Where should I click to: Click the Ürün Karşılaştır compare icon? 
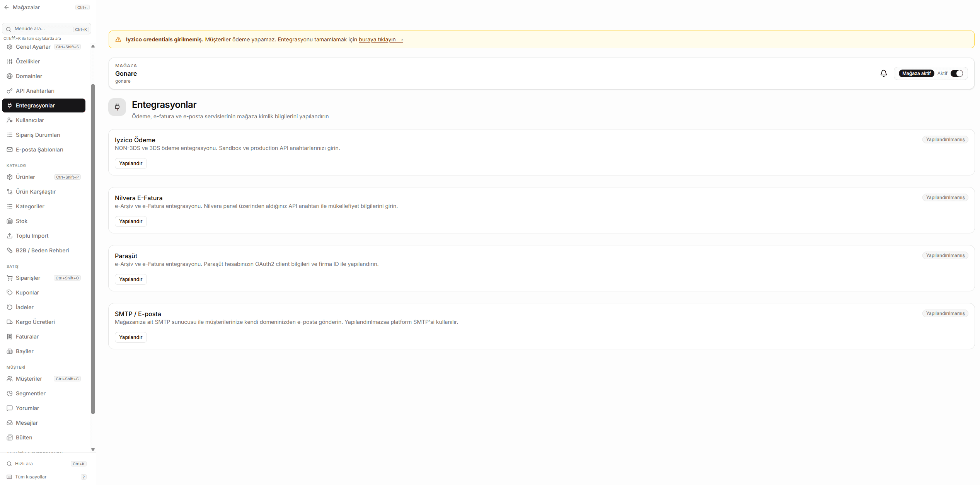point(10,192)
